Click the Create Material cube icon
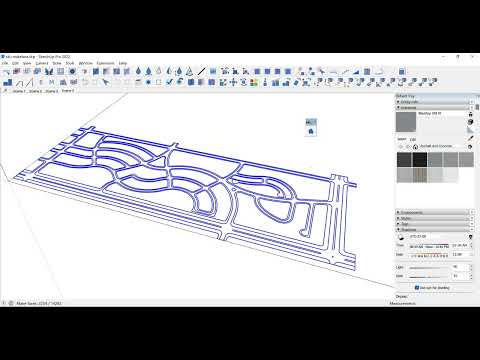 (470, 122)
